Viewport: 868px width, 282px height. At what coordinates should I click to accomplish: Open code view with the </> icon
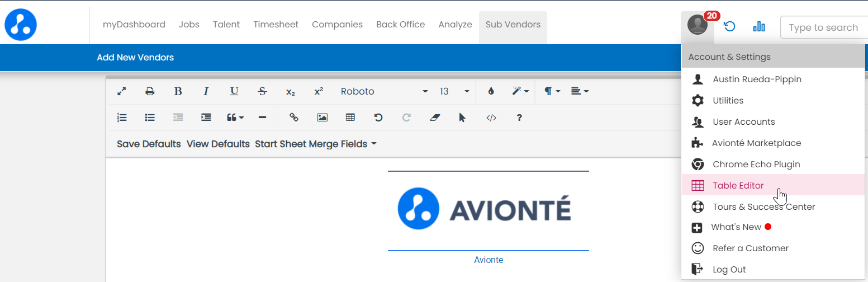coord(491,117)
